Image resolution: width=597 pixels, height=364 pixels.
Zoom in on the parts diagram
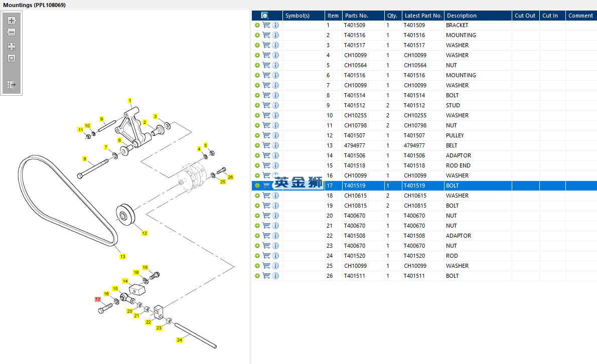(x=12, y=21)
